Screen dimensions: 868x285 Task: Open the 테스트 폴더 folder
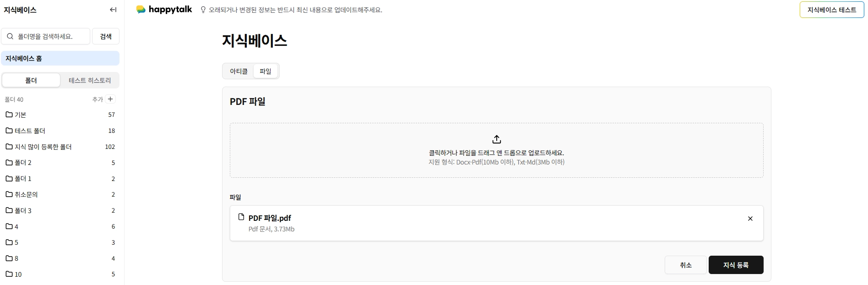coord(60,131)
